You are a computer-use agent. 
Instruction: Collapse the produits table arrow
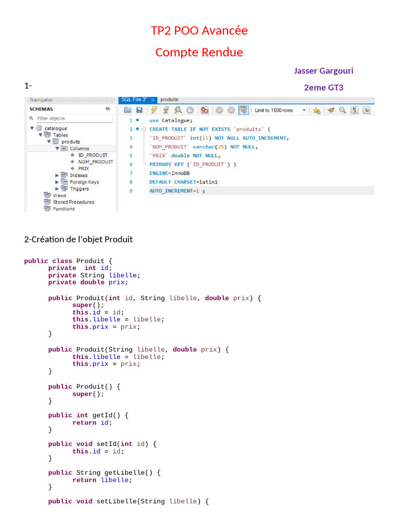(x=49, y=141)
